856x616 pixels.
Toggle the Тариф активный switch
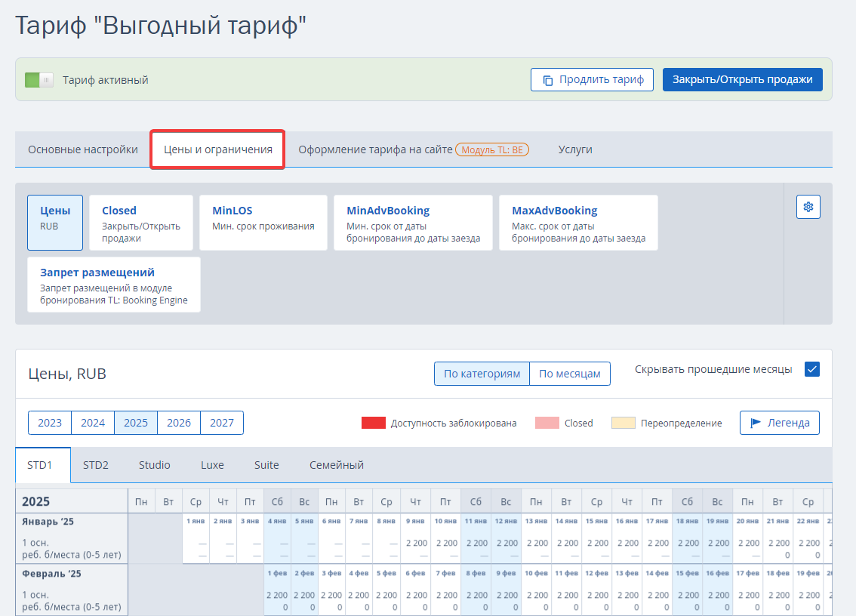coord(39,80)
